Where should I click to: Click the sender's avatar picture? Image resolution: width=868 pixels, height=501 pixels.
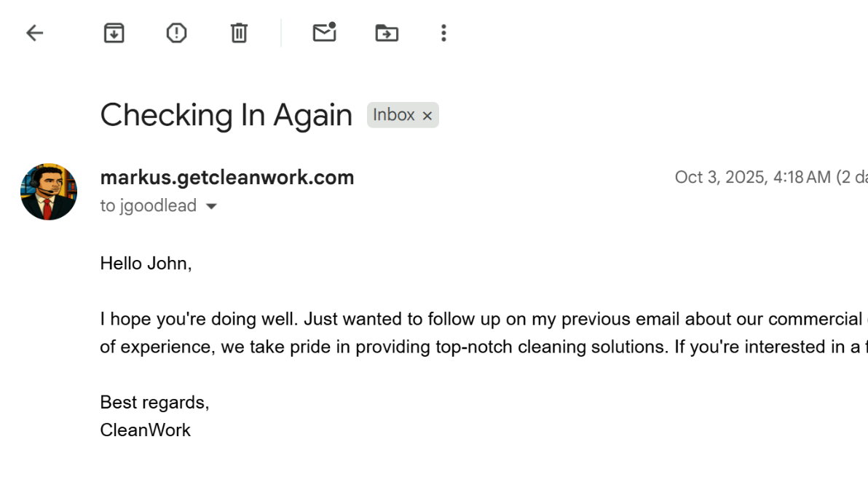pos(49,192)
